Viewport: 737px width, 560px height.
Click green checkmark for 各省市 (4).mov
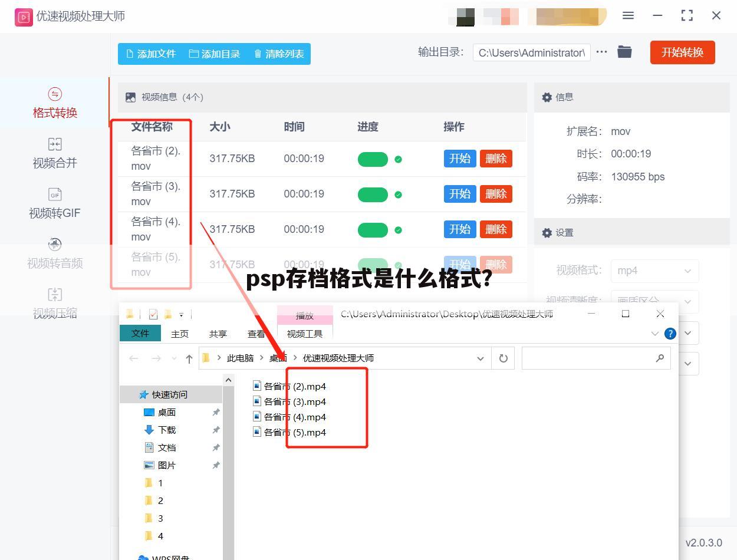coord(399,230)
